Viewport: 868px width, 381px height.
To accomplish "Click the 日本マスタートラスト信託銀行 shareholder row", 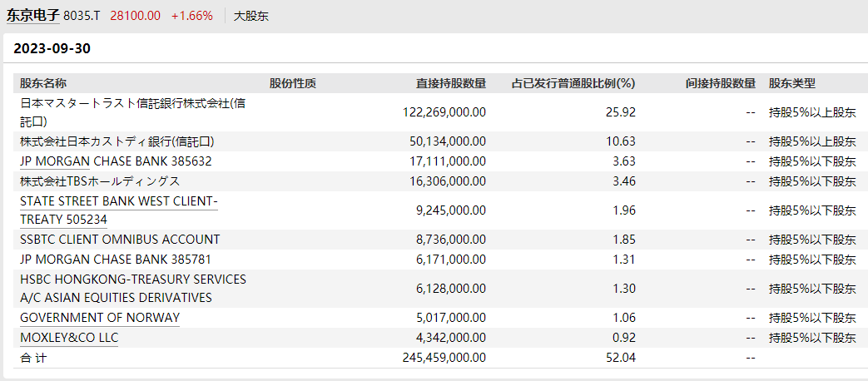I will pyautogui.click(x=133, y=112).
